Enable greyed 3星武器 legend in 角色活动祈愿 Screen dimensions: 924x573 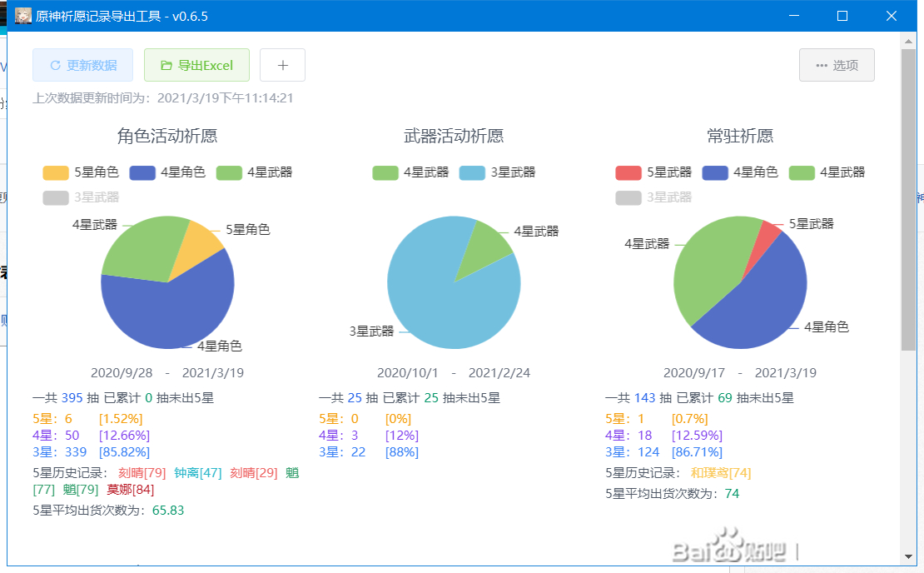pyautogui.click(x=81, y=197)
